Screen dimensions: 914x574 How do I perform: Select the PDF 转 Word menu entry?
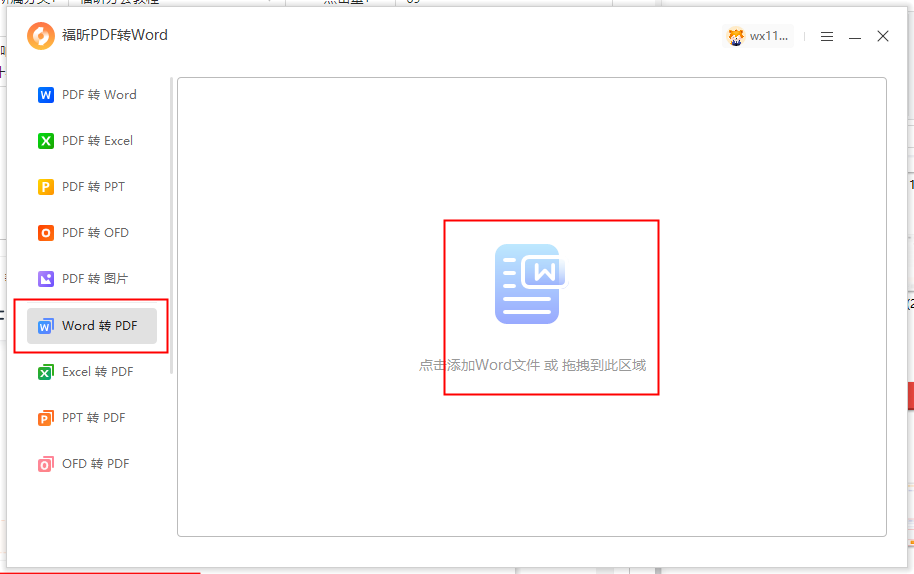click(x=92, y=95)
